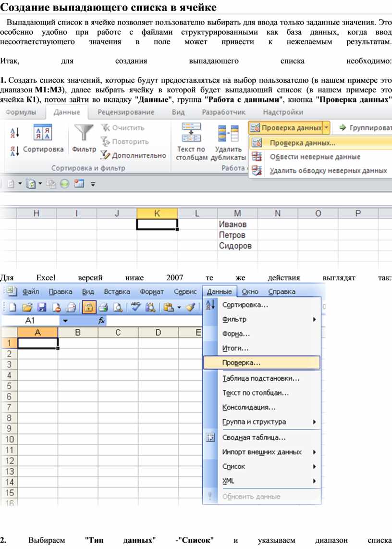Open the Paste options dropdown arrow
This screenshot has height=549, width=392.
pyautogui.click(x=179, y=307)
